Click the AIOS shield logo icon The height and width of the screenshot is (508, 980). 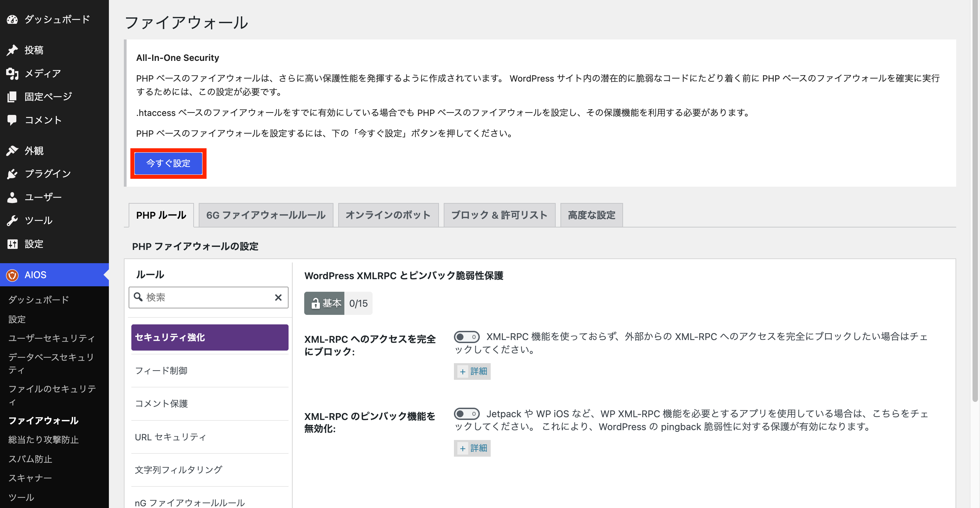point(12,275)
